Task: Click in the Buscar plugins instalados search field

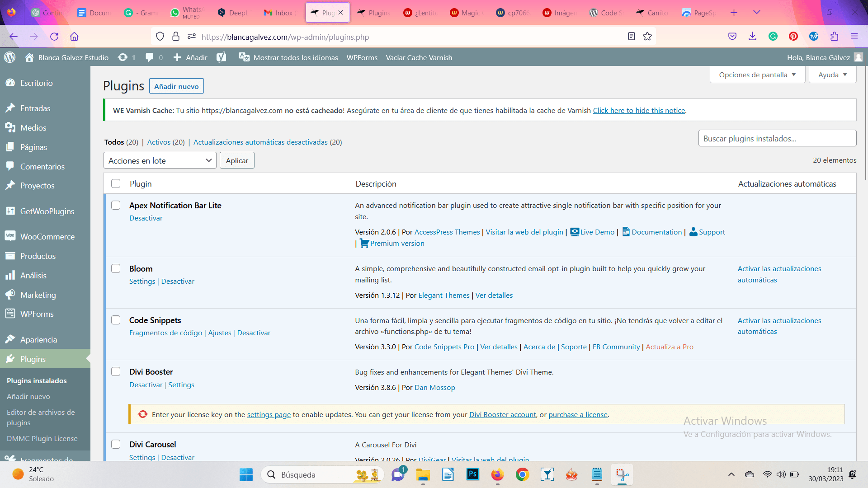Action: pos(777,138)
